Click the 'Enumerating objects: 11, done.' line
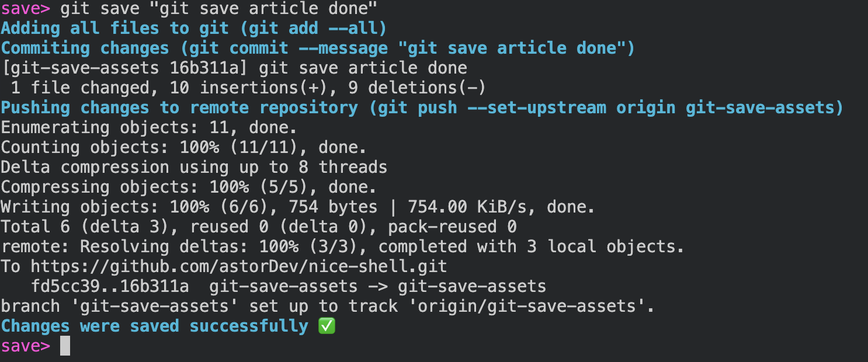This screenshot has height=362, width=868. pos(149,127)
